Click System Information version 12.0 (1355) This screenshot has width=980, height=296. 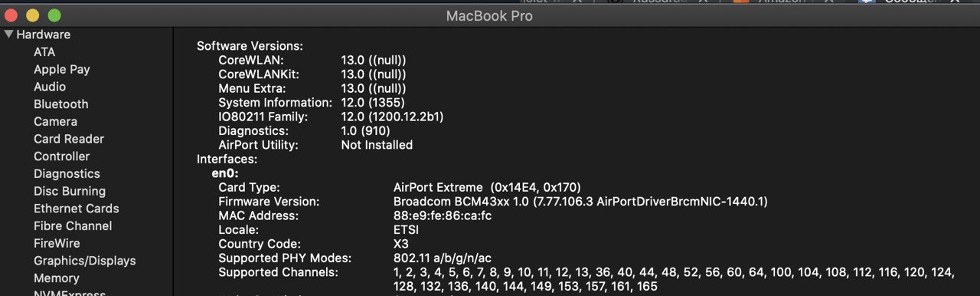point(373,103)
